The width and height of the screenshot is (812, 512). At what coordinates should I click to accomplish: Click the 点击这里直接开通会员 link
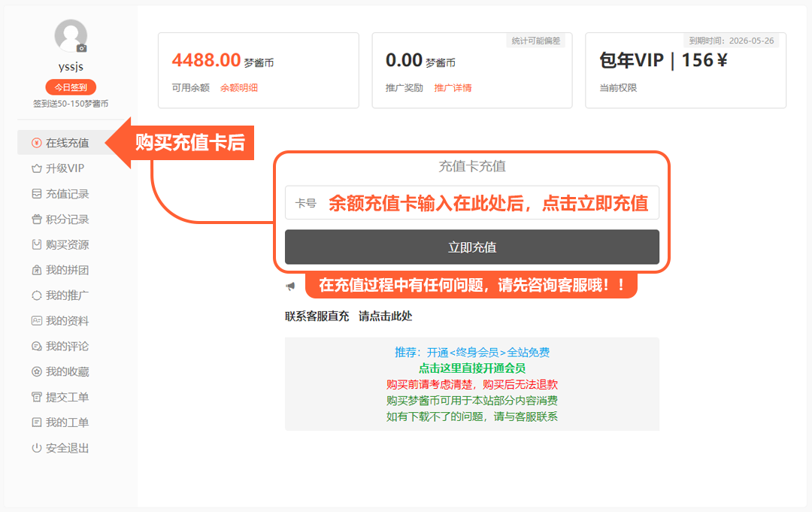[x=471, y=368]
